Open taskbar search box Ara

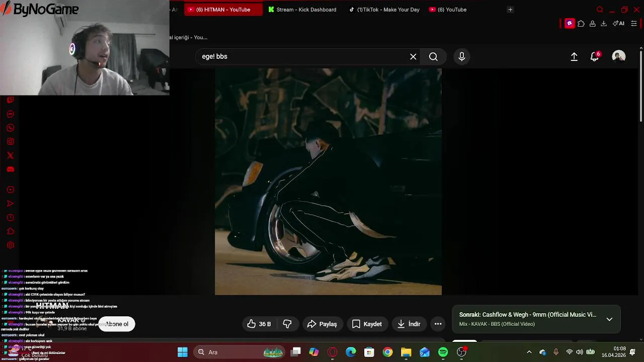pyautogui.click(x=238, y=352)
